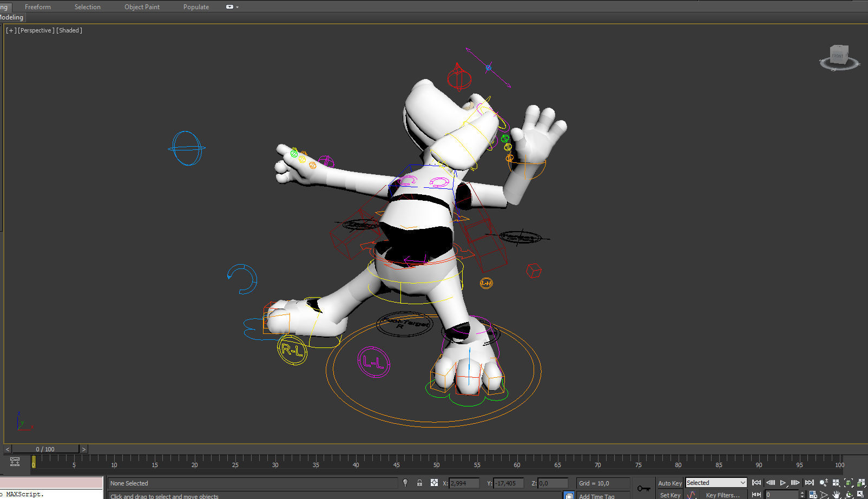Open the Populate ribbon tab

(x=196, y=7)
